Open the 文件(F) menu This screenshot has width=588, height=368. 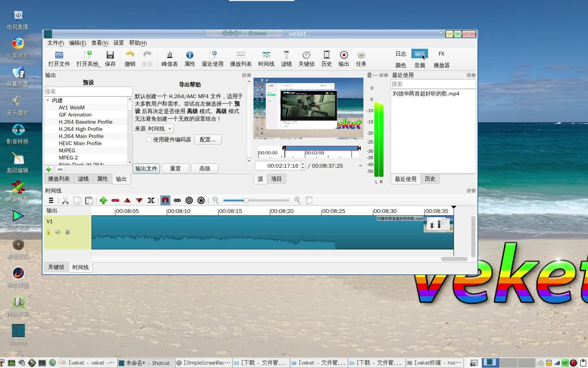coord(56,43)
